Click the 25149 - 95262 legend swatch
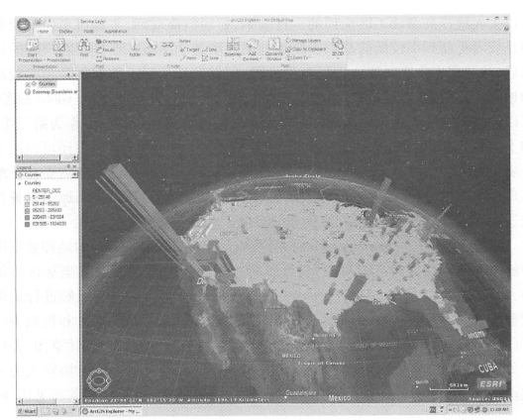 point(28,204)
